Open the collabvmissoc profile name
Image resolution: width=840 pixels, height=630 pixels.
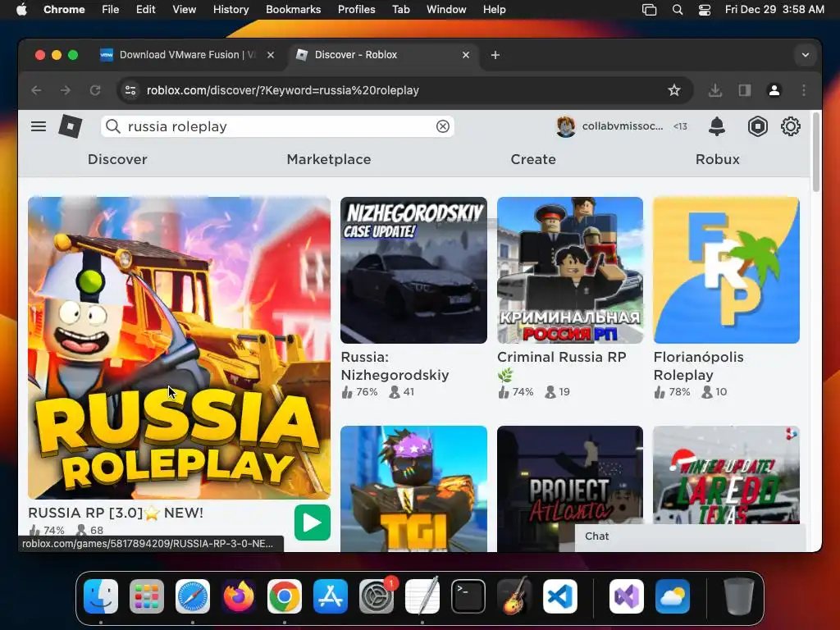click(623, 126)
